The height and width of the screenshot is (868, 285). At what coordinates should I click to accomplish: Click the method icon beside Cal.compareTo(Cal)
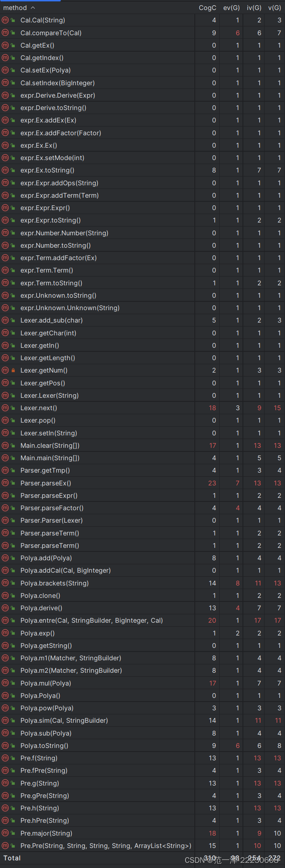pos(5,33)
